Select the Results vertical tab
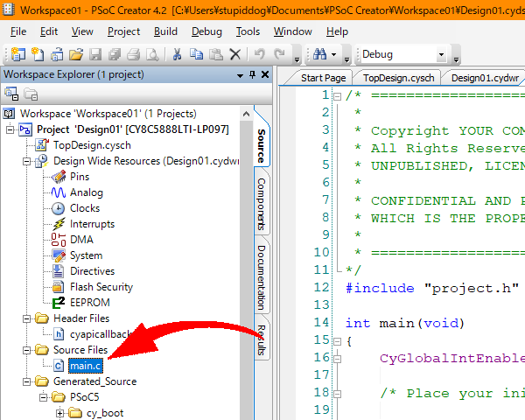Image resolution: width=525 pixels, height=420 pixels. tap(262, 340)
